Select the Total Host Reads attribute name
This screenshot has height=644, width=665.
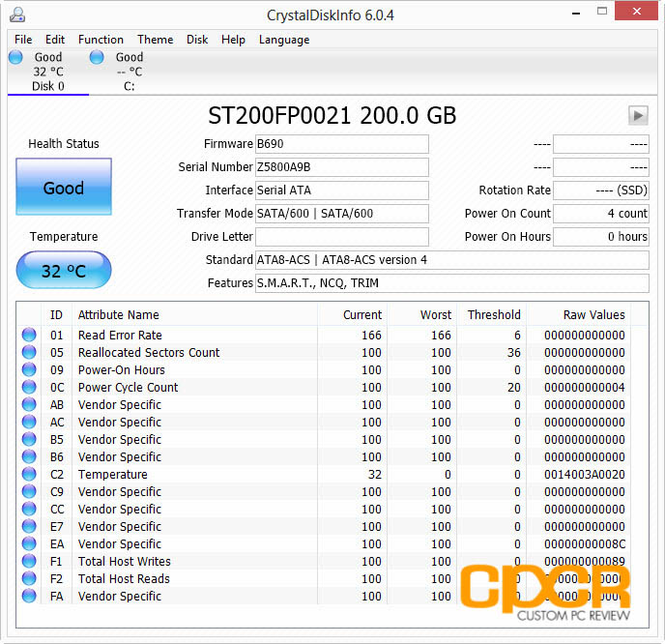pos(124,578)
